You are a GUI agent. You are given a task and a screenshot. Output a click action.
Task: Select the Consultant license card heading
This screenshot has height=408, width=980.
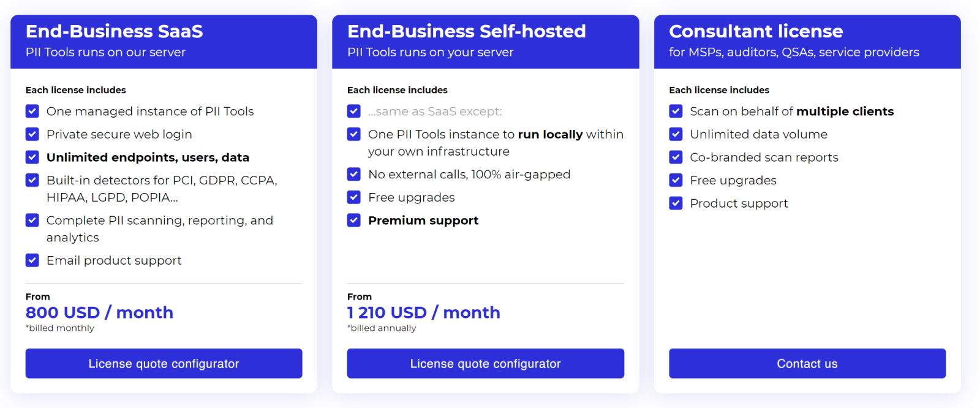click(756, 31)
